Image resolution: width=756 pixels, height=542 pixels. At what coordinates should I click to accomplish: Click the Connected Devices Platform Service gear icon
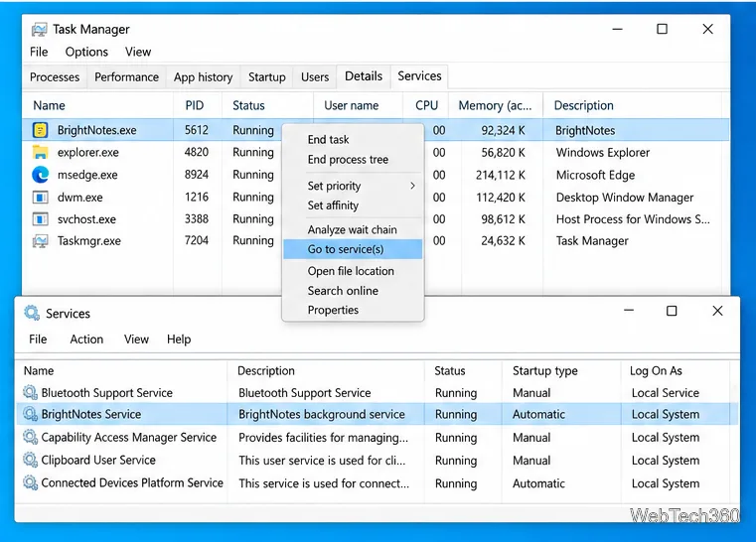(x=31, y=482)
